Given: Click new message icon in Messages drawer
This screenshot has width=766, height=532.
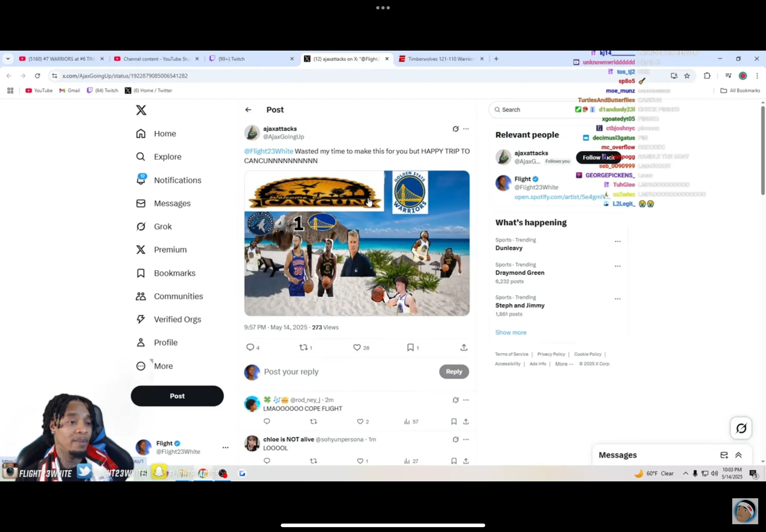Looking at the screenshot, I should point(724,455).
